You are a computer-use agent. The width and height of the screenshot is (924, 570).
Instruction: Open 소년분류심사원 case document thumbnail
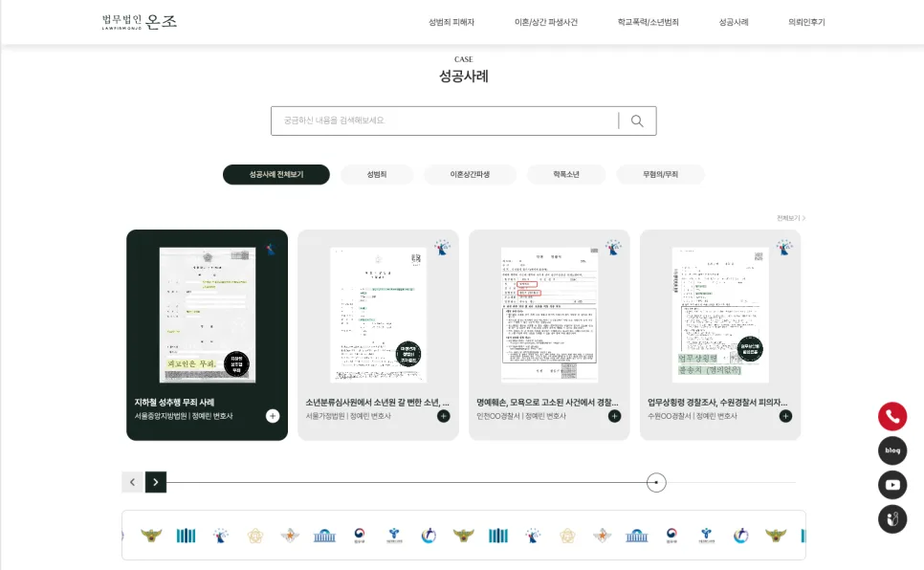pos(379,315)
